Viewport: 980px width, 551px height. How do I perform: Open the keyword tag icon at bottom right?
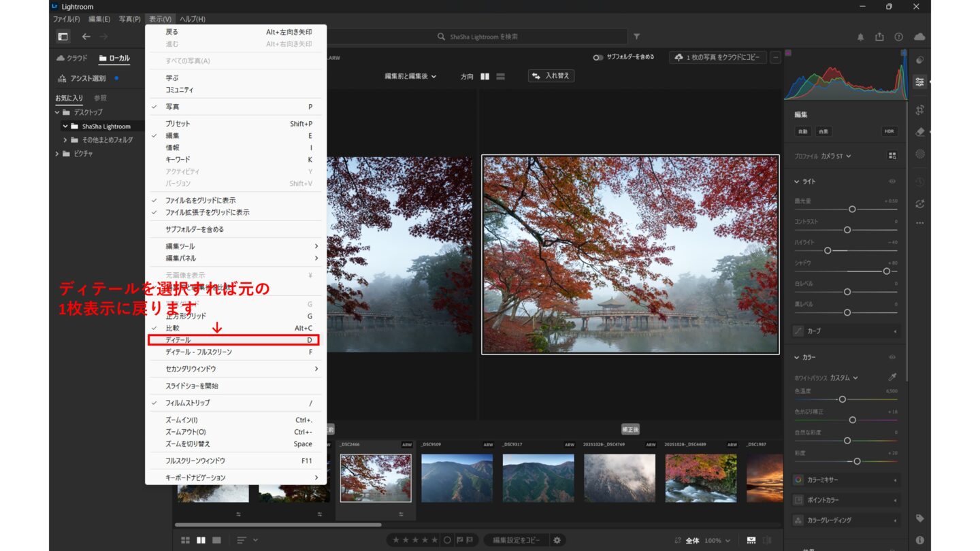click(x=919, y=518)
